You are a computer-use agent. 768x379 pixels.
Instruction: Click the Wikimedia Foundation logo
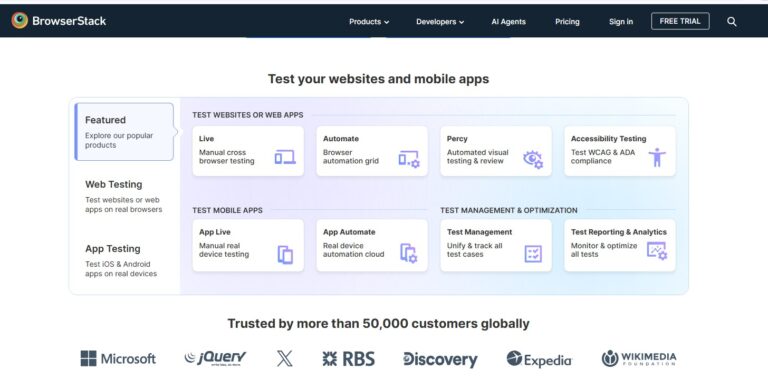tap(639, 358)
